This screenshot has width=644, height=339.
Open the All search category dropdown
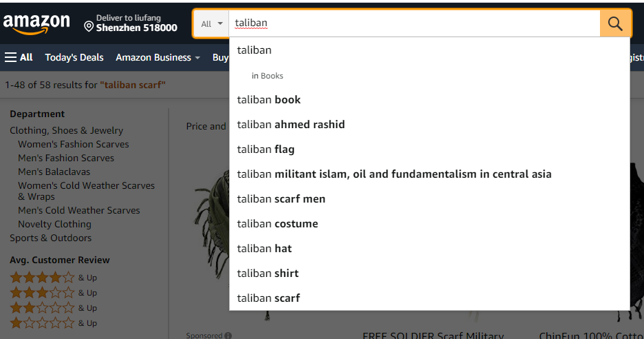tap(212, 23)
